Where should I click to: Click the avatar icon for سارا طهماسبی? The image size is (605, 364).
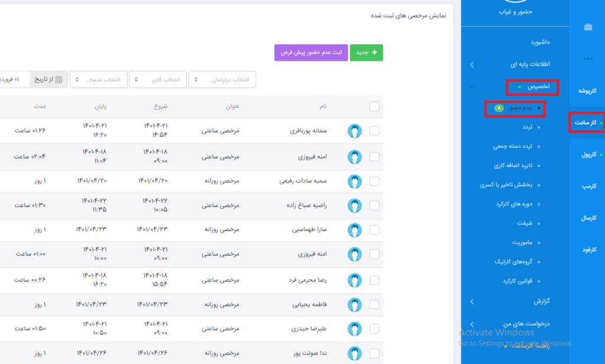354,229
